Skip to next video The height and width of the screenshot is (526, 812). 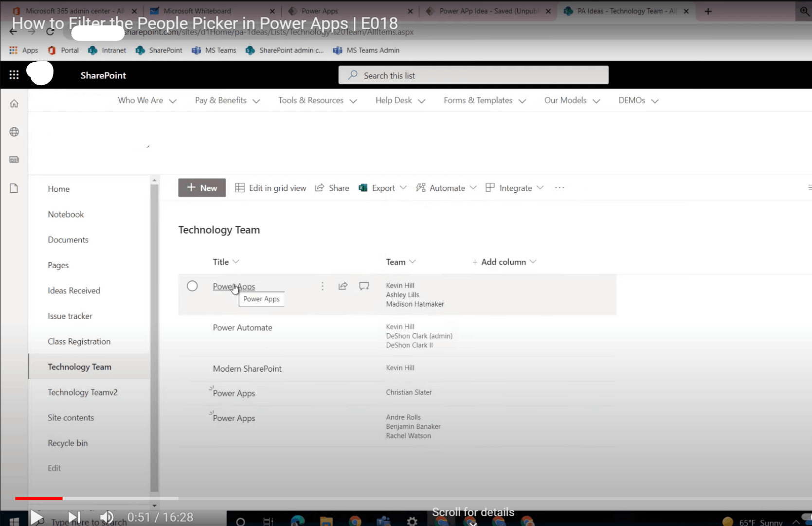(74, 517)
